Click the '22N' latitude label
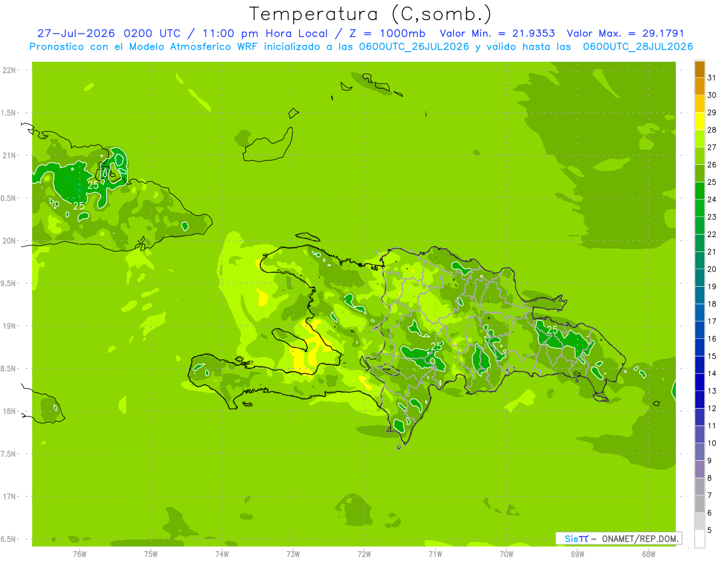 [9, 70]
